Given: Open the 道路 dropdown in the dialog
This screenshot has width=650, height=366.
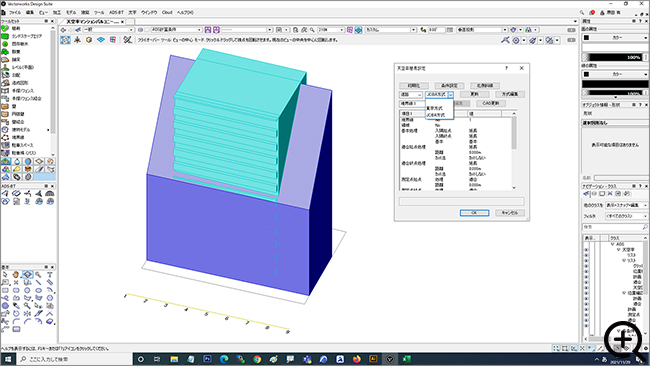Looking at the screenshot, I should point(411,95).
